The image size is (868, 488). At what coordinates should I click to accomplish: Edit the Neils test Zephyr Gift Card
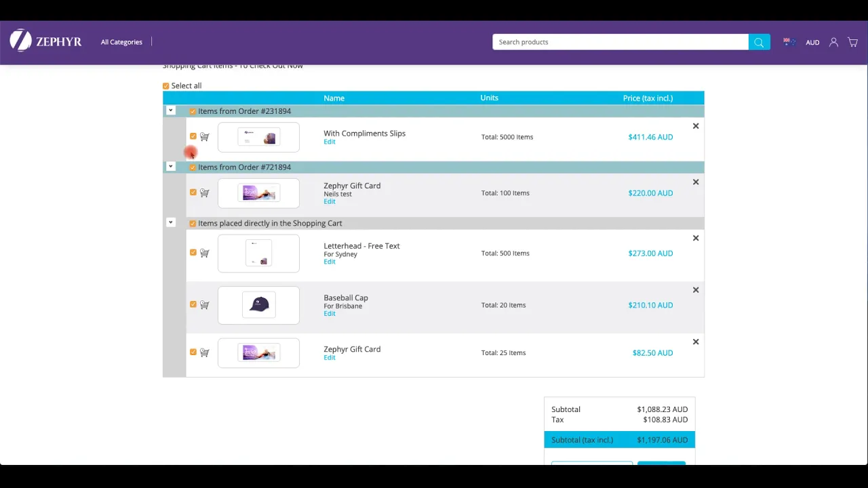click(x=330, y=201)
